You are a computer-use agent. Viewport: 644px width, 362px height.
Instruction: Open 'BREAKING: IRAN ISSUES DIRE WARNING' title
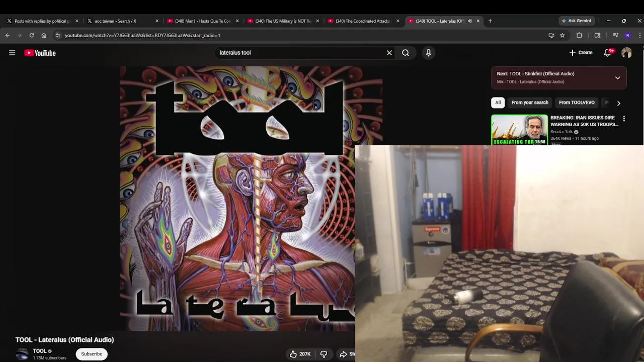[584, 121]
